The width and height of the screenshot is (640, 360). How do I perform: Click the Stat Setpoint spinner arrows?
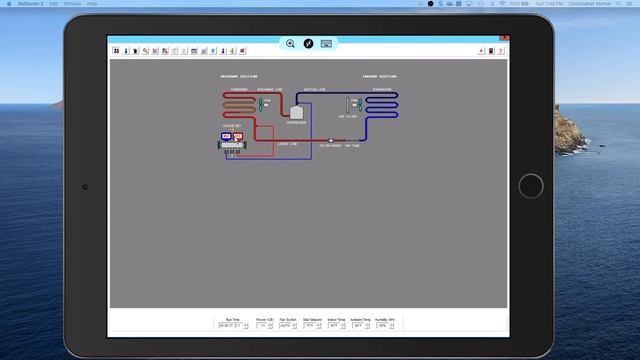click(x=319, y=326)
